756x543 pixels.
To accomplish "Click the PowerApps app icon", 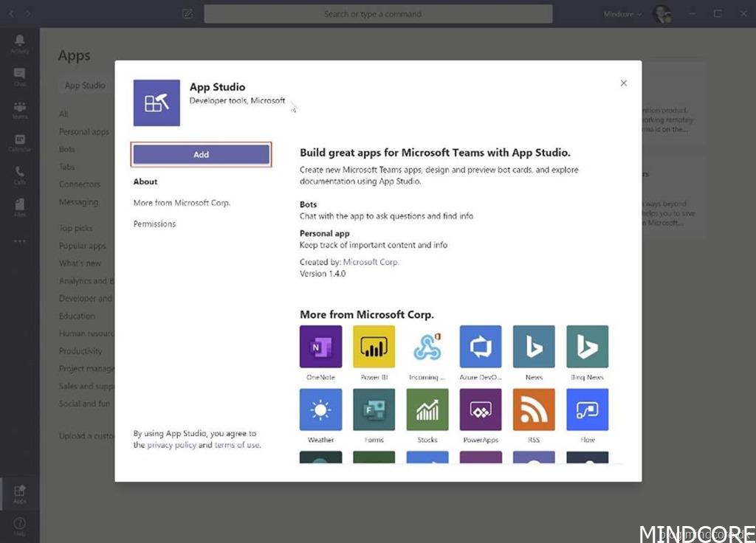I will 481,409.
